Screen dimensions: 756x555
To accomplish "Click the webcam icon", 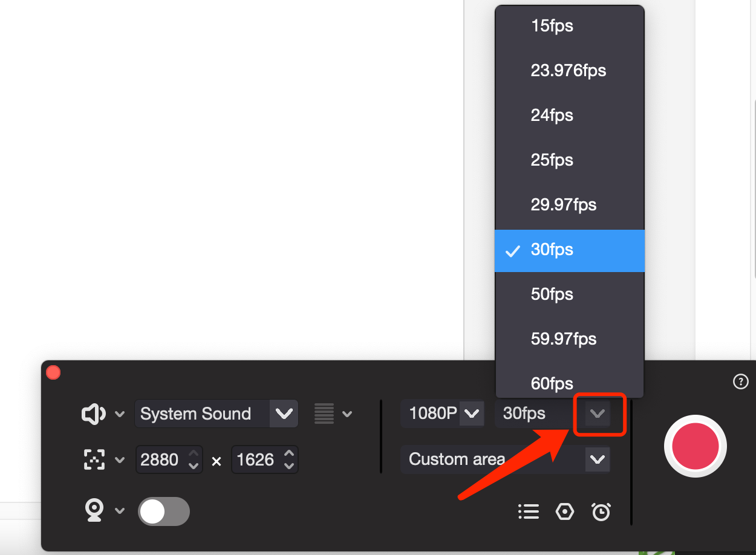I will pos(94,511).
